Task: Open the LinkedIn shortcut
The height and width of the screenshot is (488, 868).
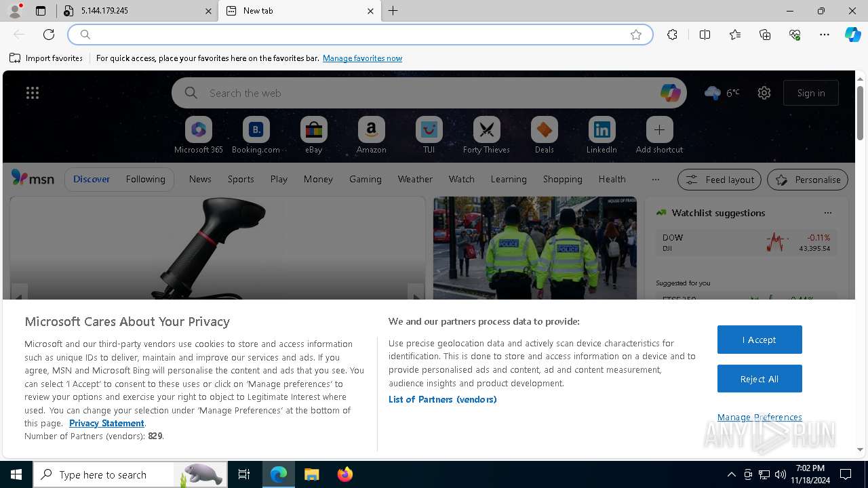Action: click(x=601, y=136)
